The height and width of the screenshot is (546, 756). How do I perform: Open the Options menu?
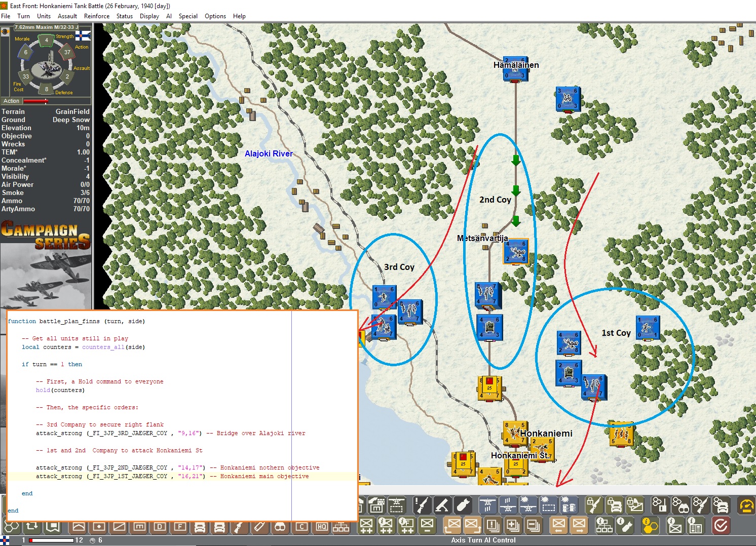click(x=215, y=16)
